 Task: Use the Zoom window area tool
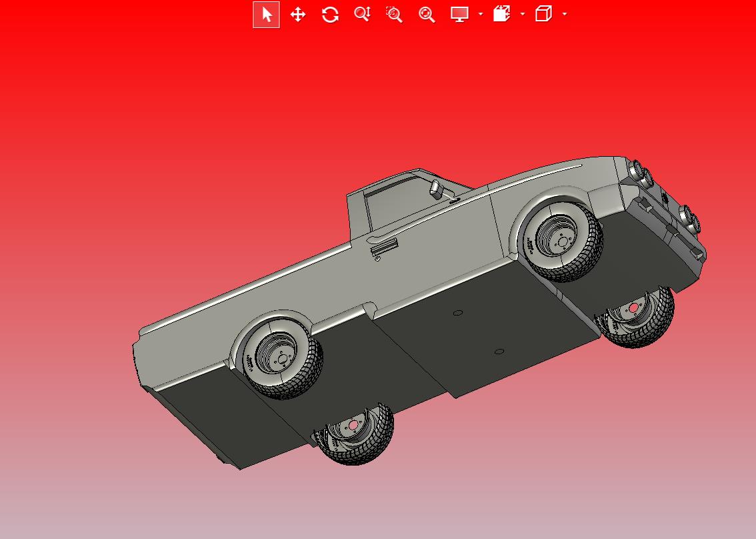pyautogui.click(x=395, y=15)
